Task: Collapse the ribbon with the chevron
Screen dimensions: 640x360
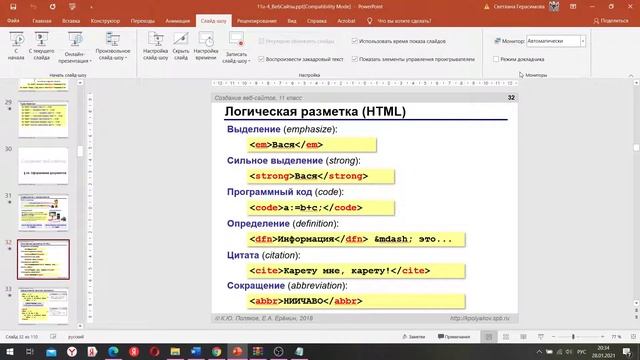Action: 631,75
